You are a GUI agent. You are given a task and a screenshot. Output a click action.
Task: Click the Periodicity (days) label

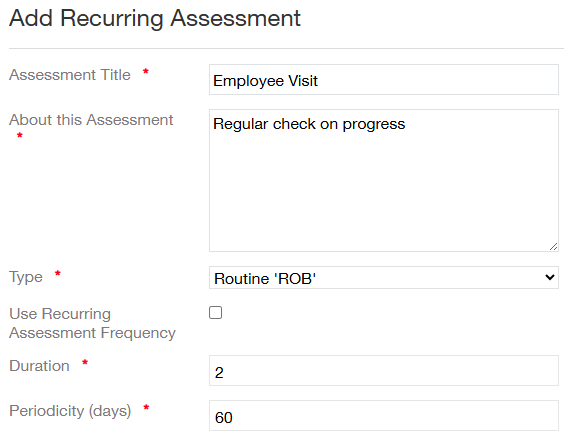70,411
